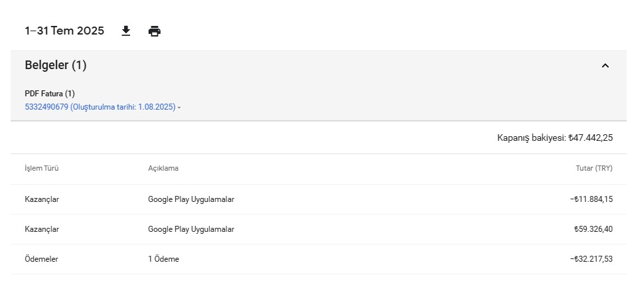Click the Belgeler (1) section heading
Image resolution: width=644 pixels, height=281 pixels.
[56, 65]
